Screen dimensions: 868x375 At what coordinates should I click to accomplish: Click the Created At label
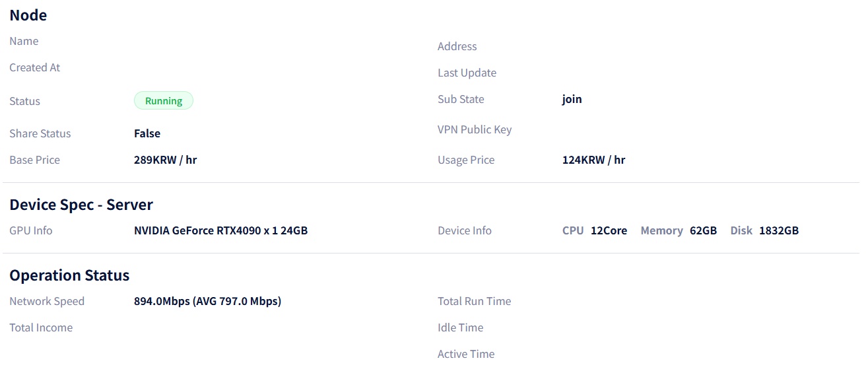[34, 67]
